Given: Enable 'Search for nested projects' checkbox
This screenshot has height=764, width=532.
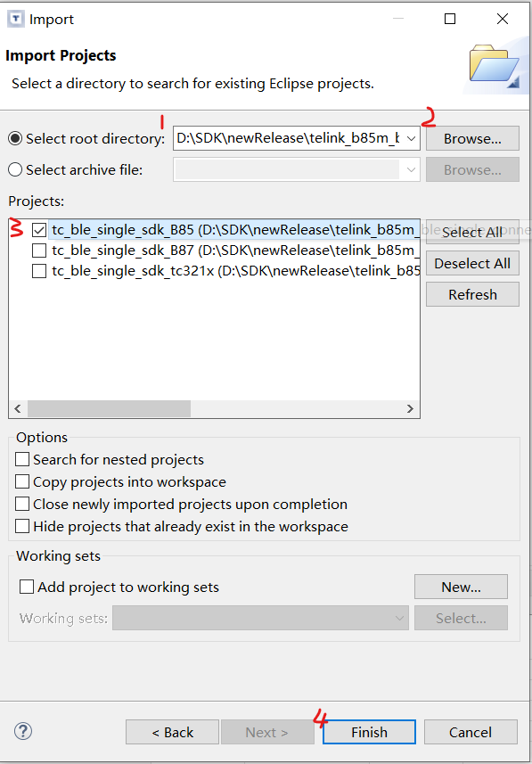Looking at the screenshot, I should [x=22, y=459].
